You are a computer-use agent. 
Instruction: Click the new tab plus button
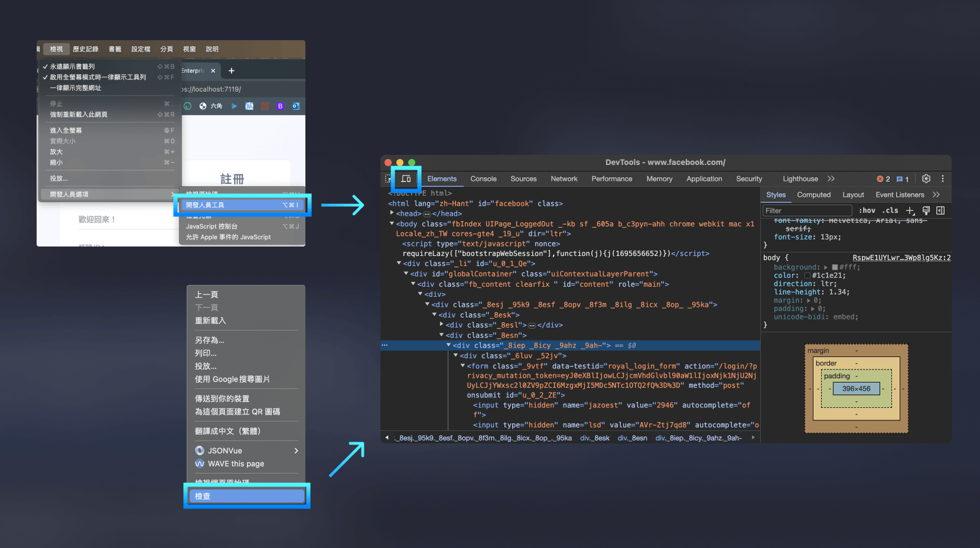(232, 71)
